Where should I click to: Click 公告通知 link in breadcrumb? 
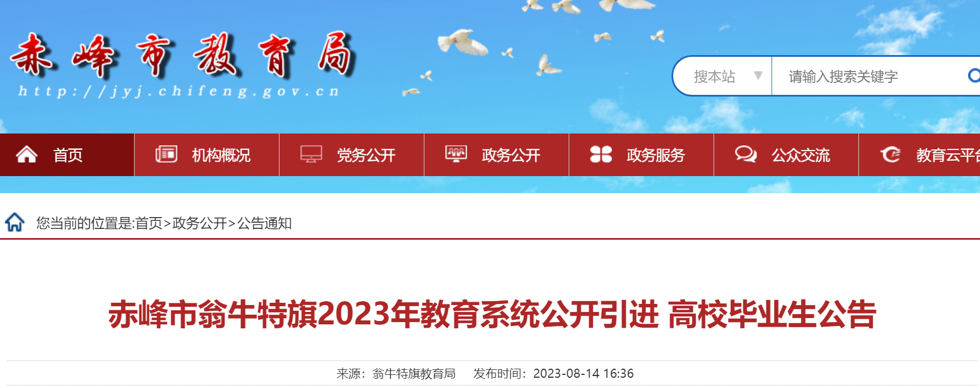tap(264, 223)
